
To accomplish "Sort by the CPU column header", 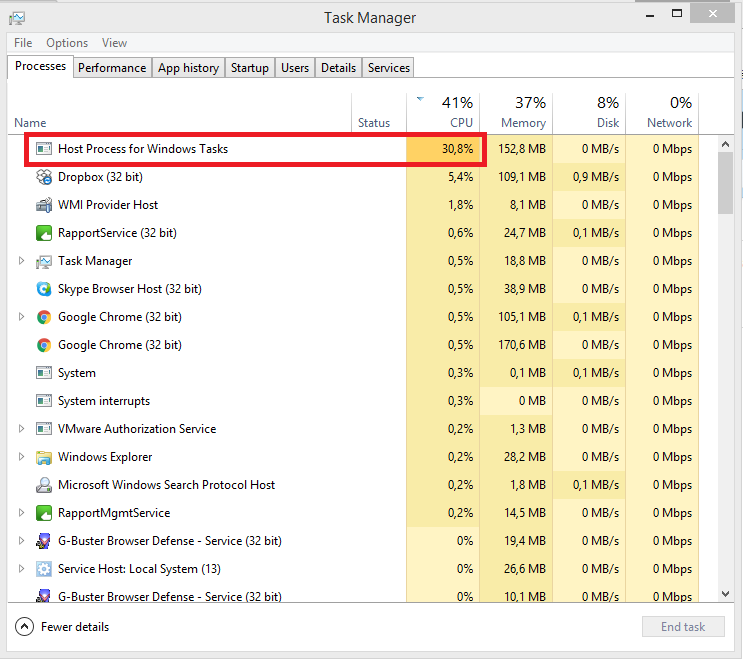I will point(443,113).
